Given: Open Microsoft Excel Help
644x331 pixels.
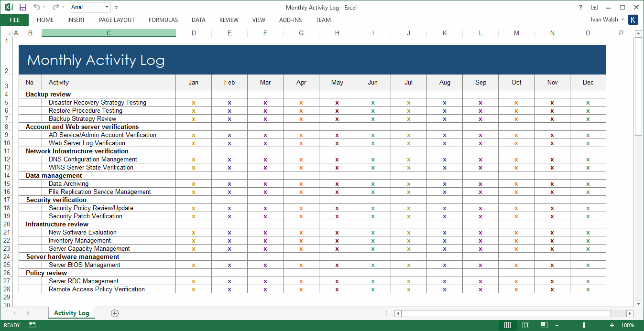Looking at the screenshot, I should pos(580,7).
